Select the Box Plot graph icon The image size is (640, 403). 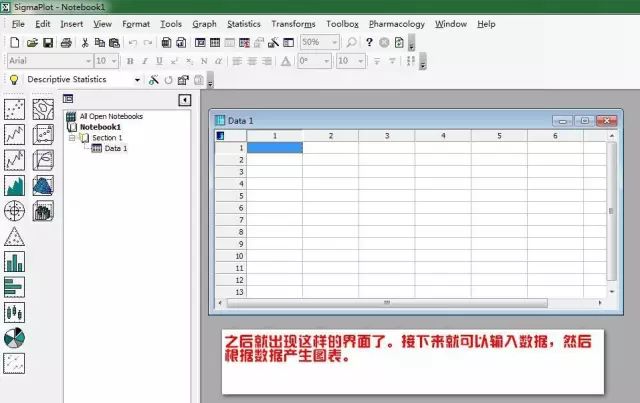tap(14, 312)
